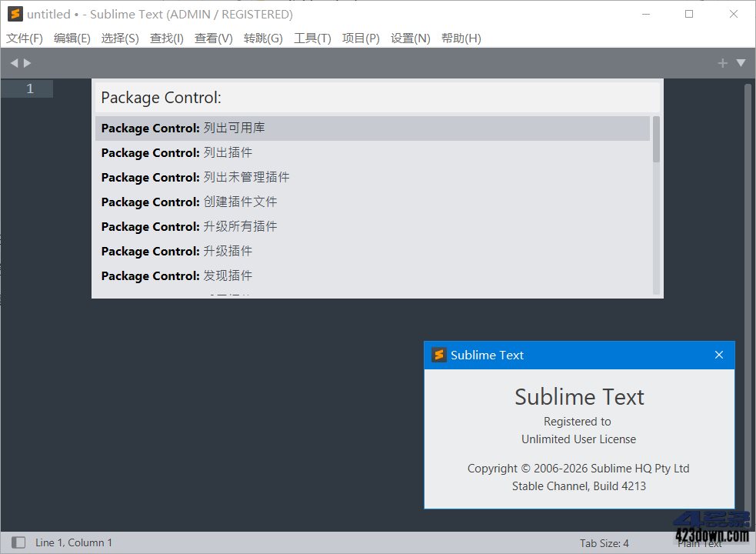Select Package Control: 升级所有插件

click(372, 227)
